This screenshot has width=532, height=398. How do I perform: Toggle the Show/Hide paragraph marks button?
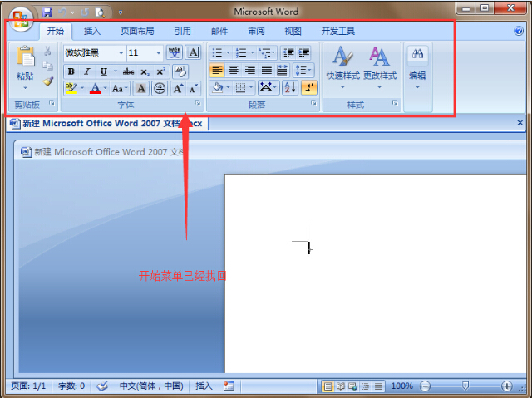point(308,87)
